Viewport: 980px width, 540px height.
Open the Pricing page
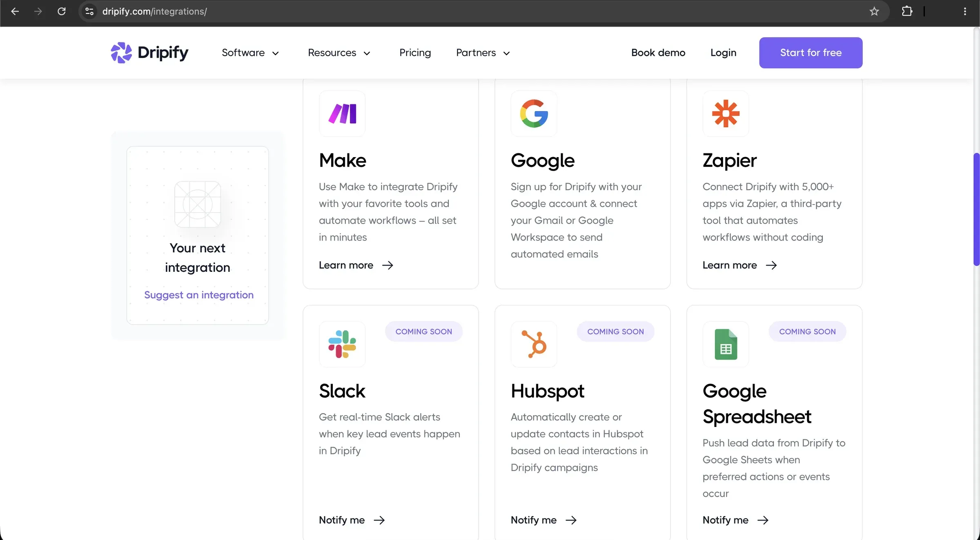(x=415, y=53)
